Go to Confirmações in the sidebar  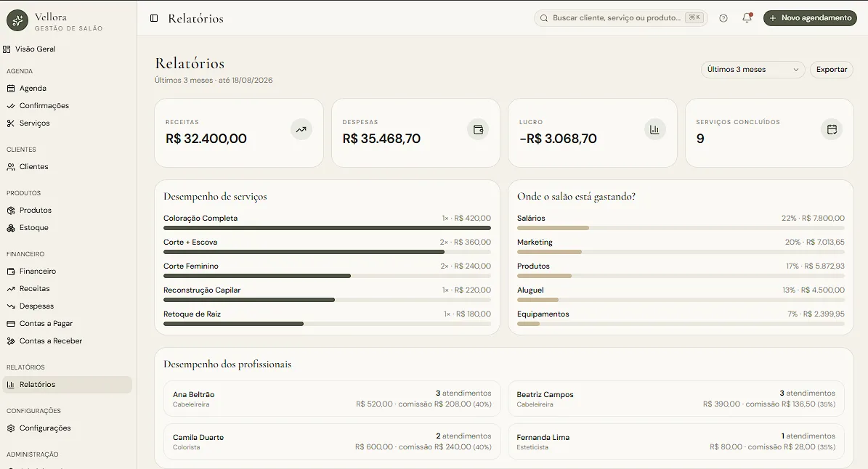click(68, 106)
